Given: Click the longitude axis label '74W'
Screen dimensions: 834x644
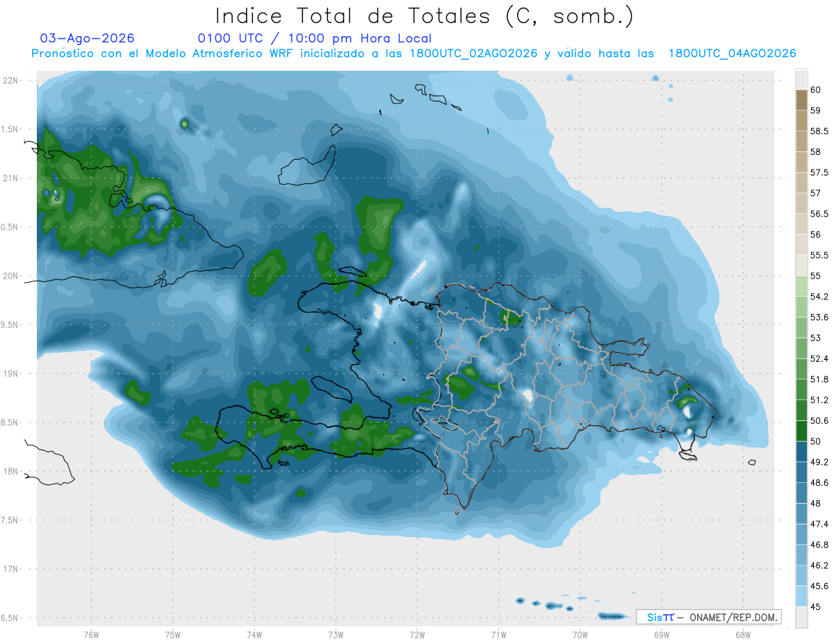Looking at the screenshot, I should pos(254,635).
